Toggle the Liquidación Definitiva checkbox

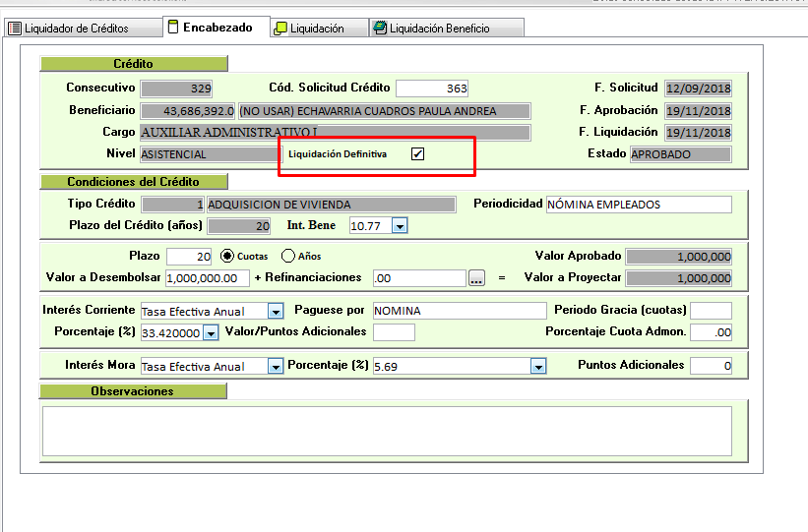click(417, 154)
